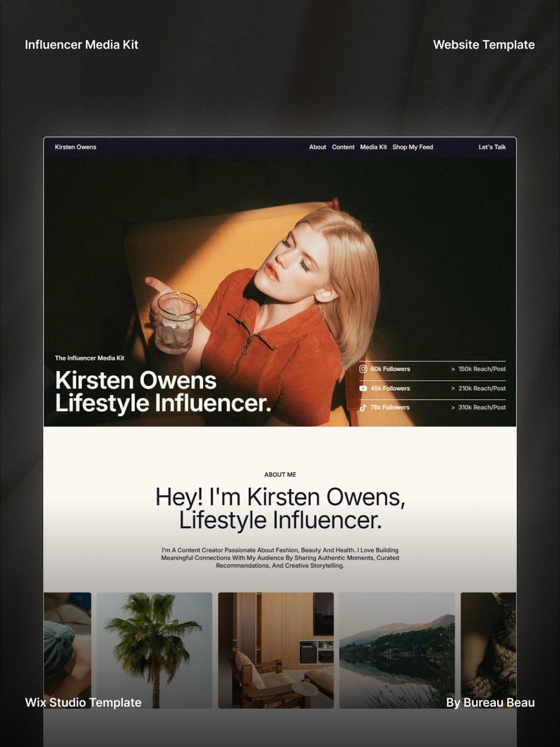Click the 210k Reach/Post value
This screenshot has width=560, height=747.
482,388
